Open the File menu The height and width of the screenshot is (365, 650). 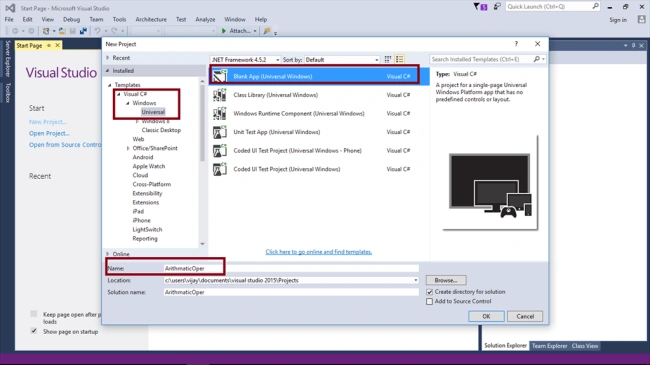pos(9,19)
